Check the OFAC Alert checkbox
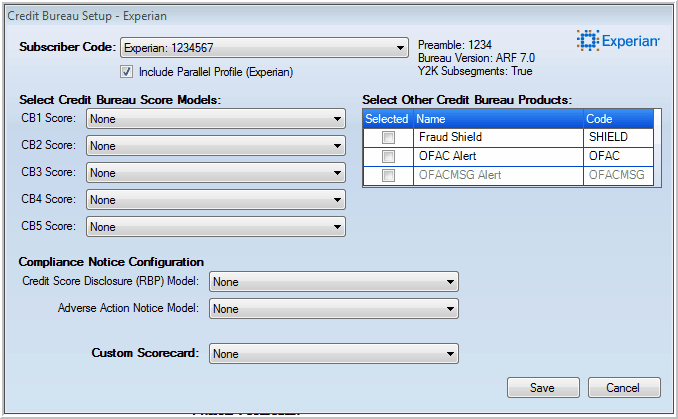 [x=388, y=156]
